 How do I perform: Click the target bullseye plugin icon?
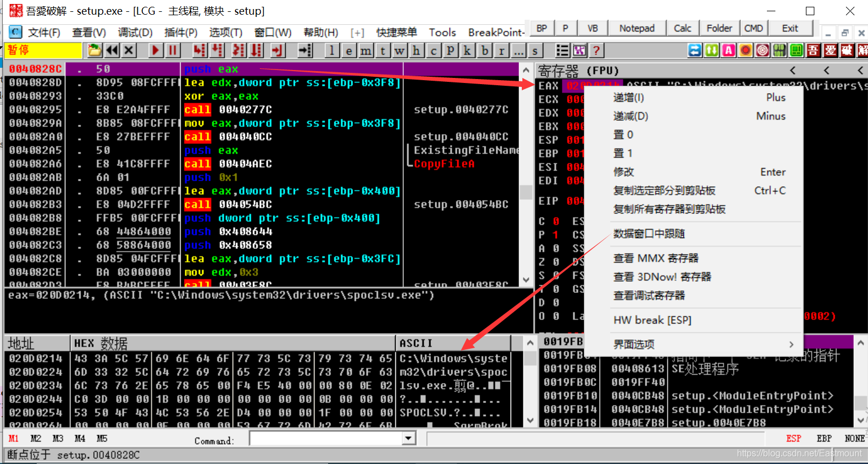click(762, 50)
